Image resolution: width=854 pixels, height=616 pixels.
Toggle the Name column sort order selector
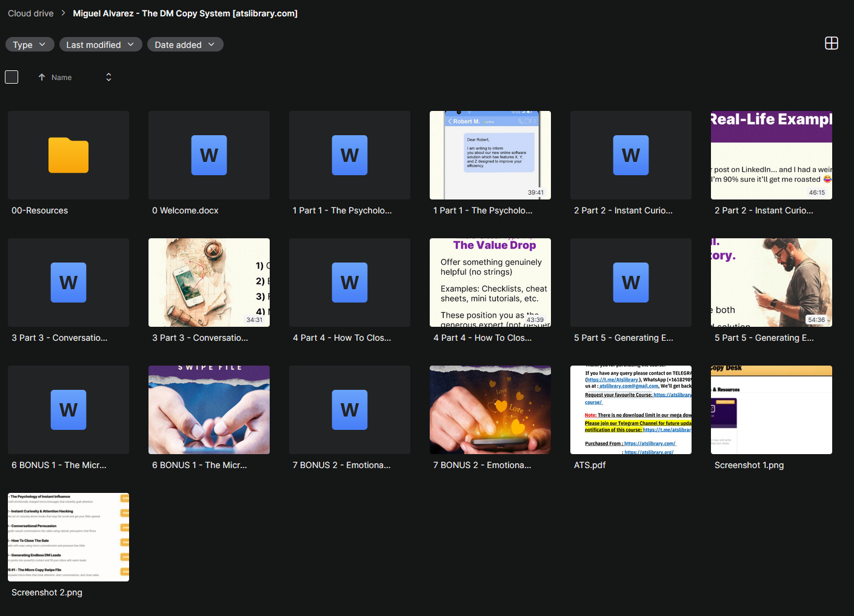coord(108,77)
